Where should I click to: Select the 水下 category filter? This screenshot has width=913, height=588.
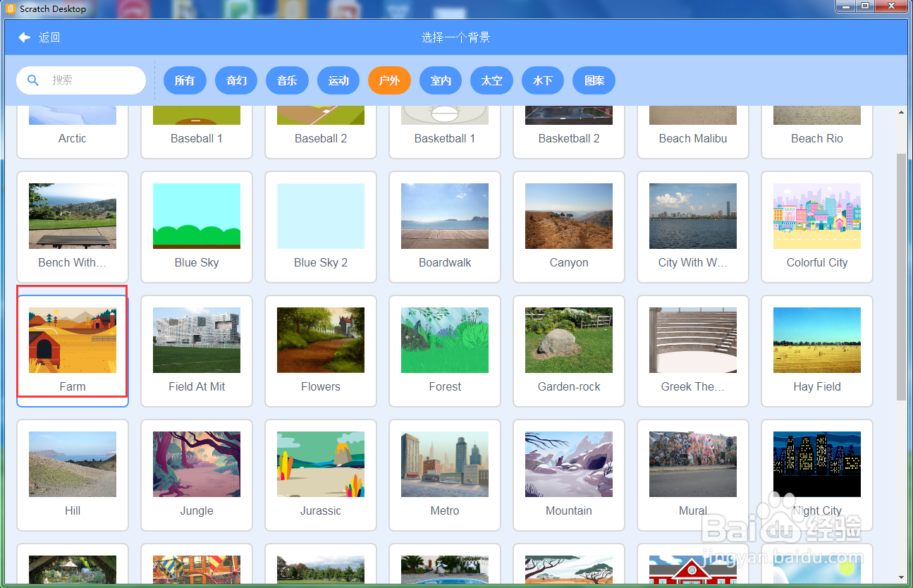pos(543,80)
